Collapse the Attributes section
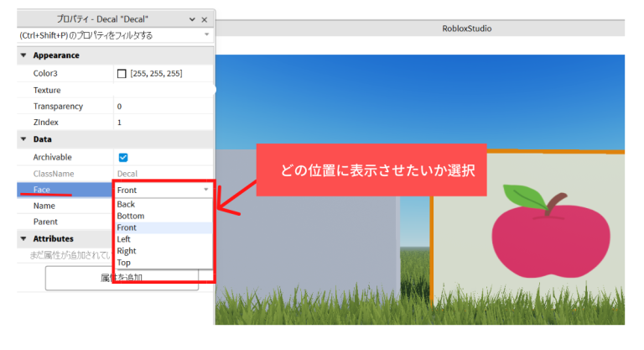The width and height of the screenshot is (644, 350). pyautogui.click(x=23, y=239)
